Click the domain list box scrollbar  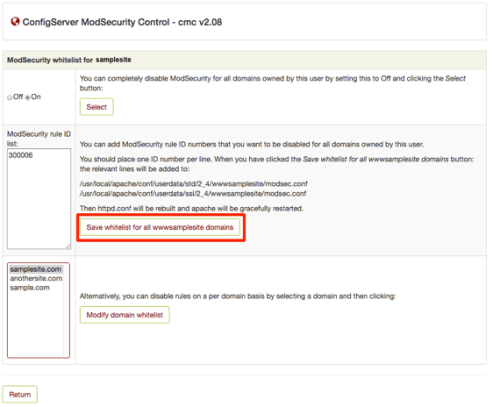(x=66, y=310)
